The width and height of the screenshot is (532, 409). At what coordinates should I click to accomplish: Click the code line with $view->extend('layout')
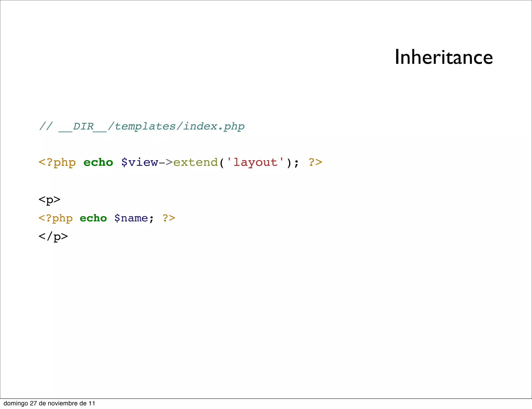click(181, 162)
